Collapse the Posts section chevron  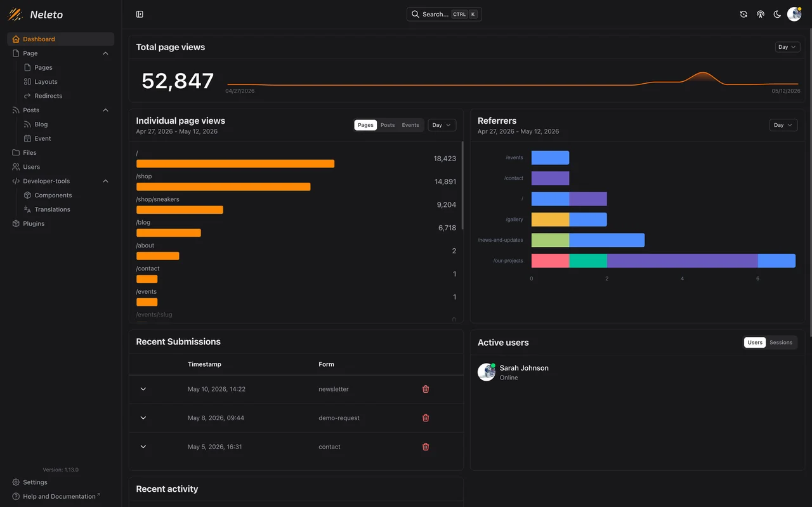coord(105,110)
